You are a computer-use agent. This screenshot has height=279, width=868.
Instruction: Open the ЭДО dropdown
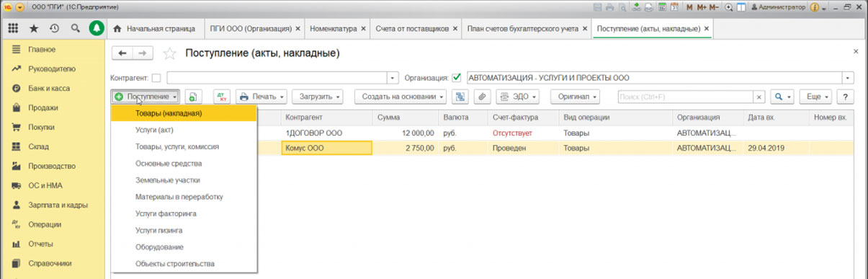tap(518, 97)
